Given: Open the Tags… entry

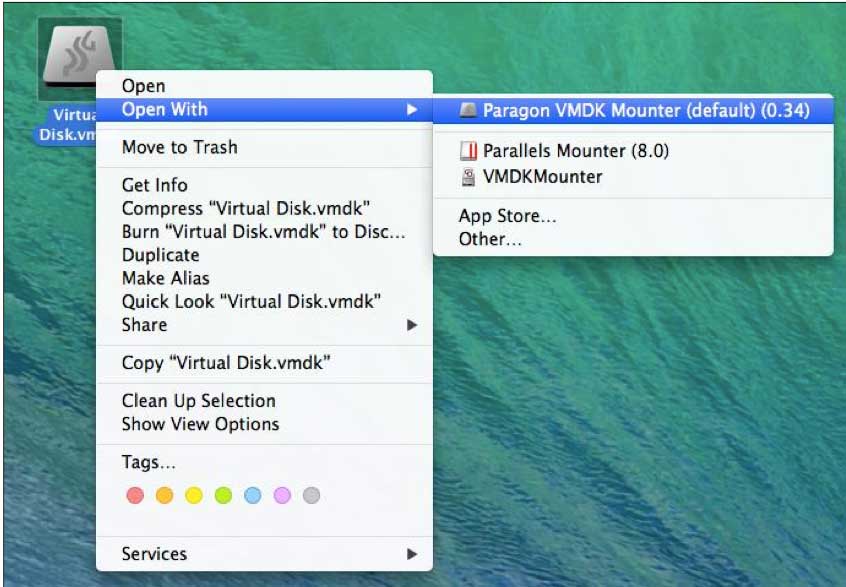Looking at the screenshot, I should [264, 462].
